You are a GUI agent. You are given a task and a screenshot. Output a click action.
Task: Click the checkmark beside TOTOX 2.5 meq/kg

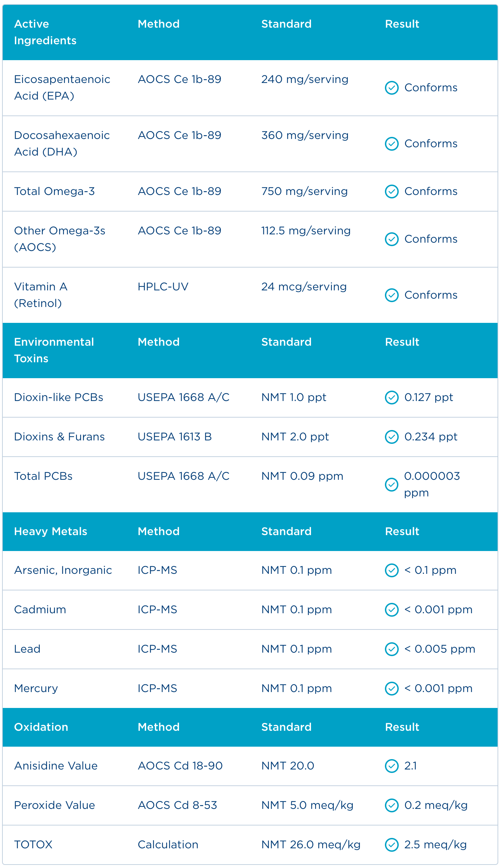(x=391, y=845)
